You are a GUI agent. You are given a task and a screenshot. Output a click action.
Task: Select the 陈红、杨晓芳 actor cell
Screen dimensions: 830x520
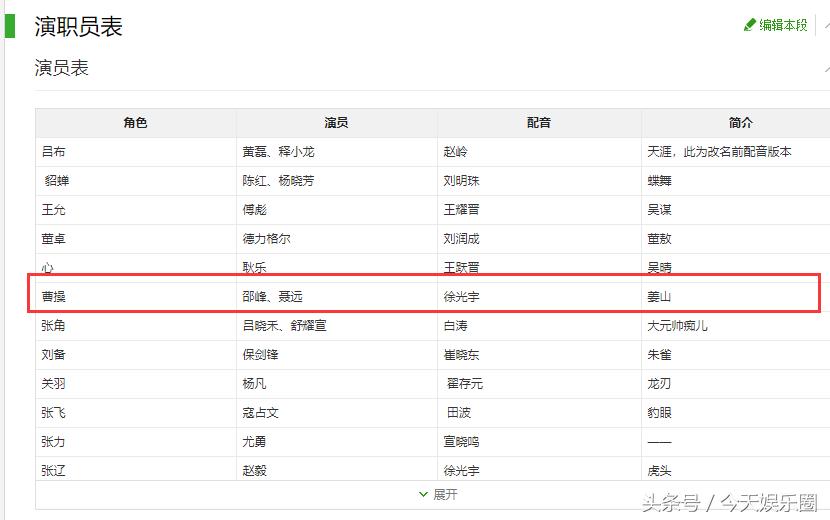[337, 181]
